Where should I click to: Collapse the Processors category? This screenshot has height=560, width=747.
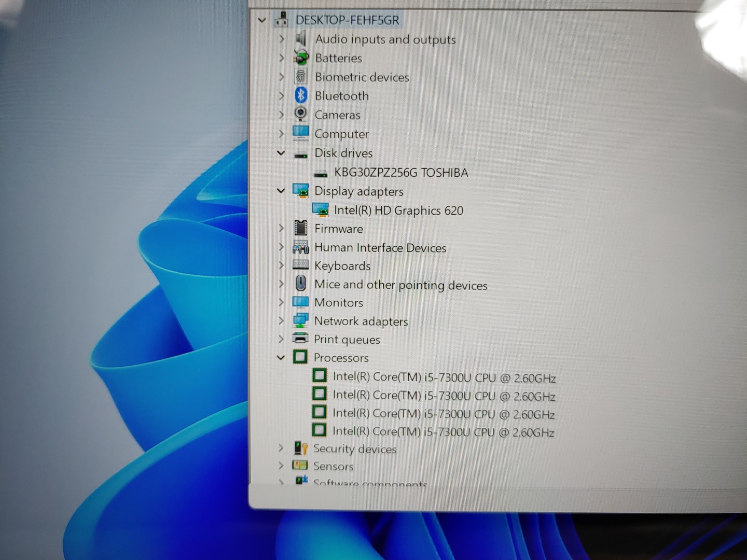pyautogui.click(x=281, y=357)
